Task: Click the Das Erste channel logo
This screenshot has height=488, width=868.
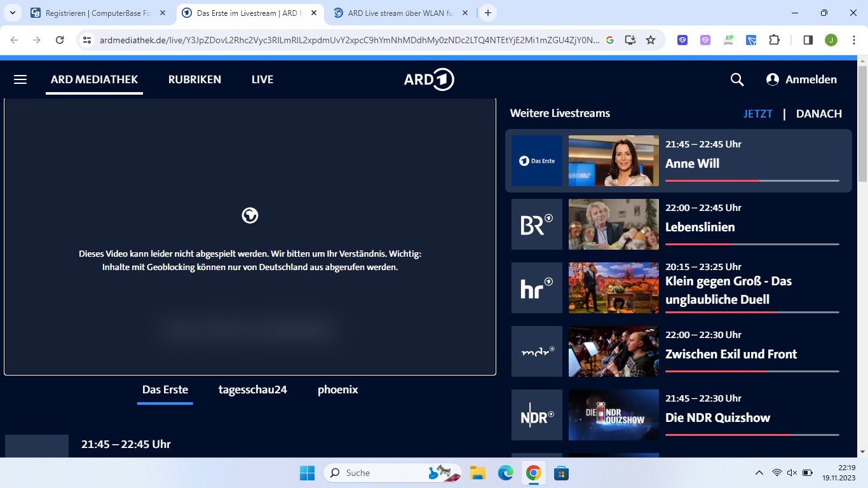Action: (x=537, y=161)
